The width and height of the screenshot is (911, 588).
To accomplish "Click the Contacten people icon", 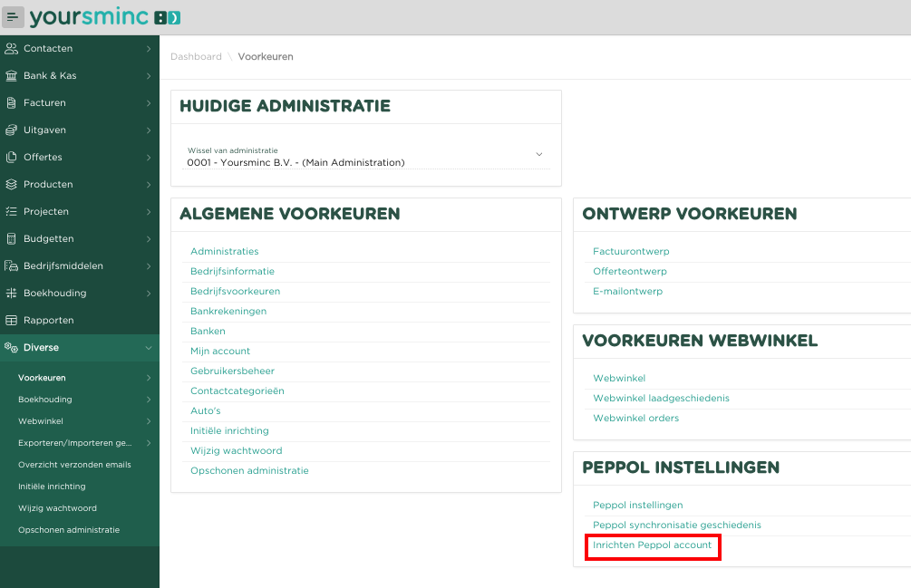I will point(12,48).
